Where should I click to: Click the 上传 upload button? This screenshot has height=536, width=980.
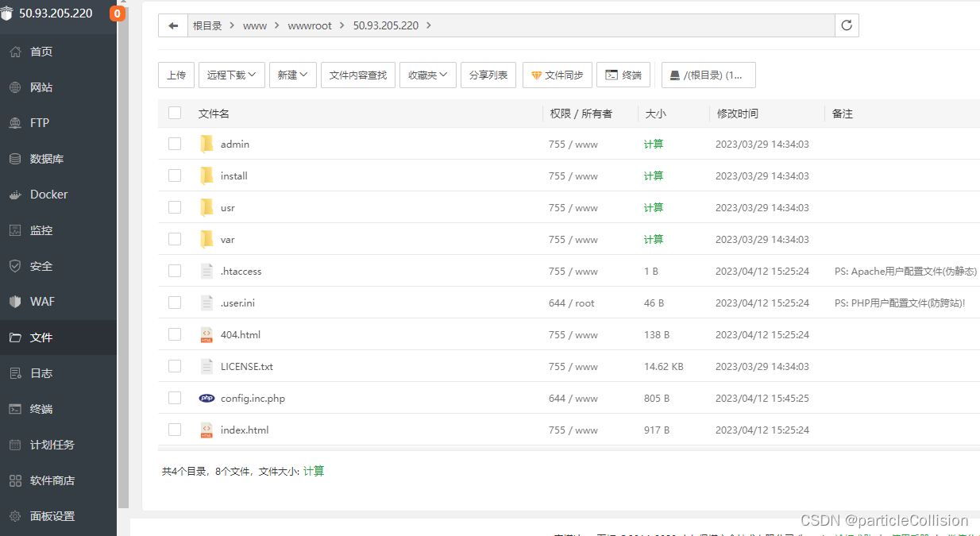tap(176, 75)
